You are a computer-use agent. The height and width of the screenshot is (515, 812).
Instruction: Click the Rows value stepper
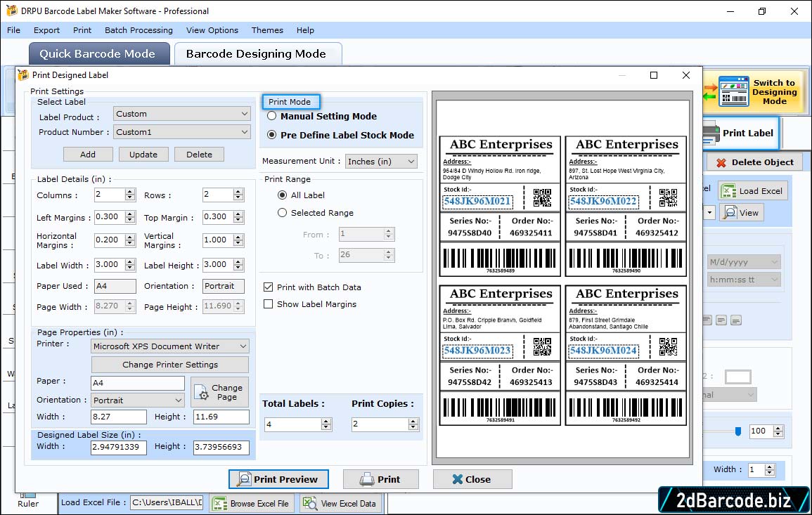point(238,195)
